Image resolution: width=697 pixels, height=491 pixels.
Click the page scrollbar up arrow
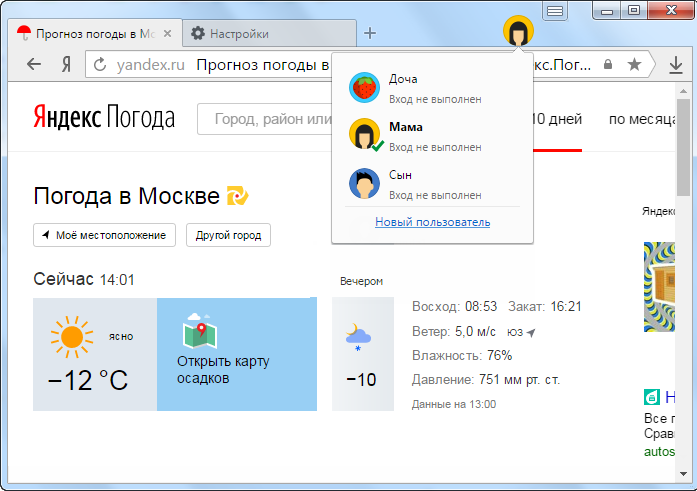(683, 91)
